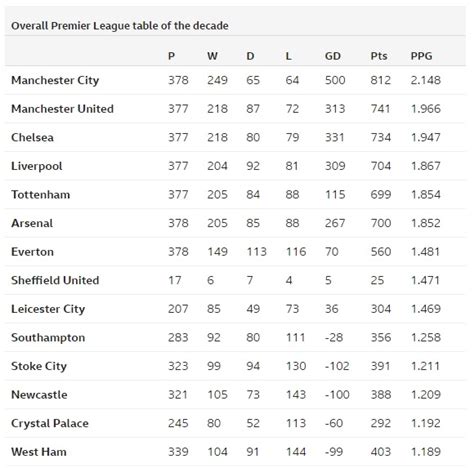
Task: Select the Tottenham row label
Action: (41, 195)
